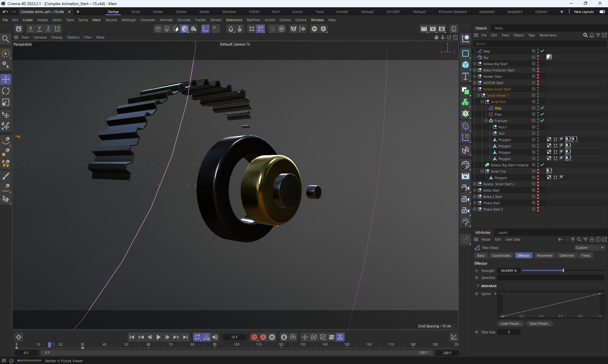Toggle the green checkmark of Fracture object
Image resolution: width=608 pixels, height=364 pixels.
(x=542, y=121)
